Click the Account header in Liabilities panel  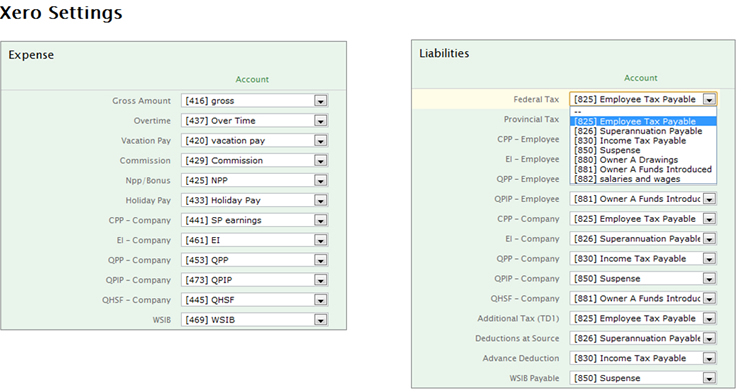(640, 78)
